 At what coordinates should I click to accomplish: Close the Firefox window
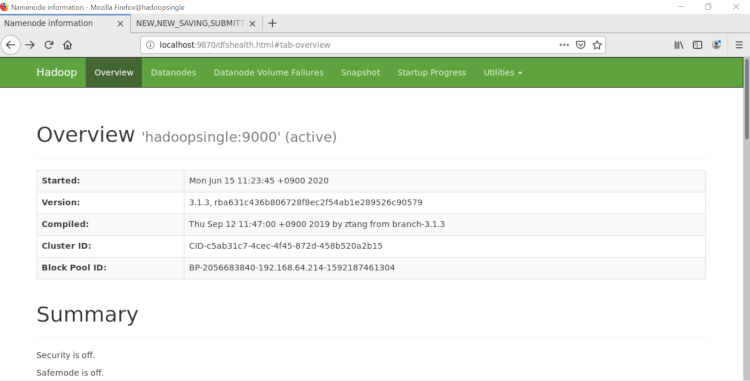pyautogui.click(x=736, y=7)
